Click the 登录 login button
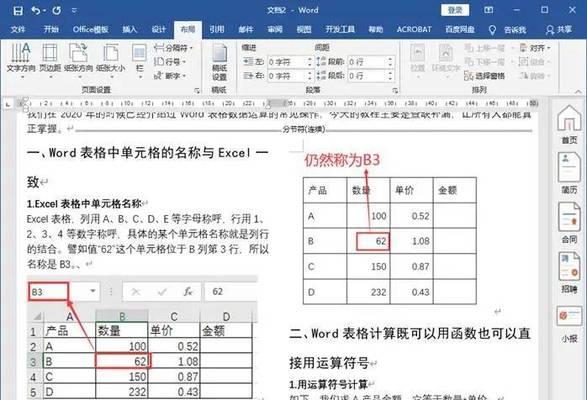 click(455, 10)
